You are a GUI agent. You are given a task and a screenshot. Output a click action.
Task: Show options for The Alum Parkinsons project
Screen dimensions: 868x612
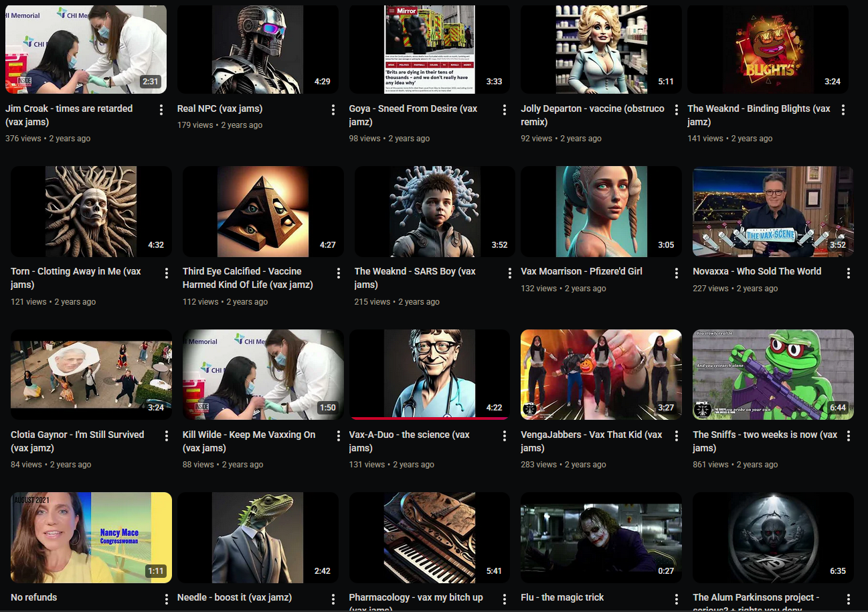click(x=849, y=599)
